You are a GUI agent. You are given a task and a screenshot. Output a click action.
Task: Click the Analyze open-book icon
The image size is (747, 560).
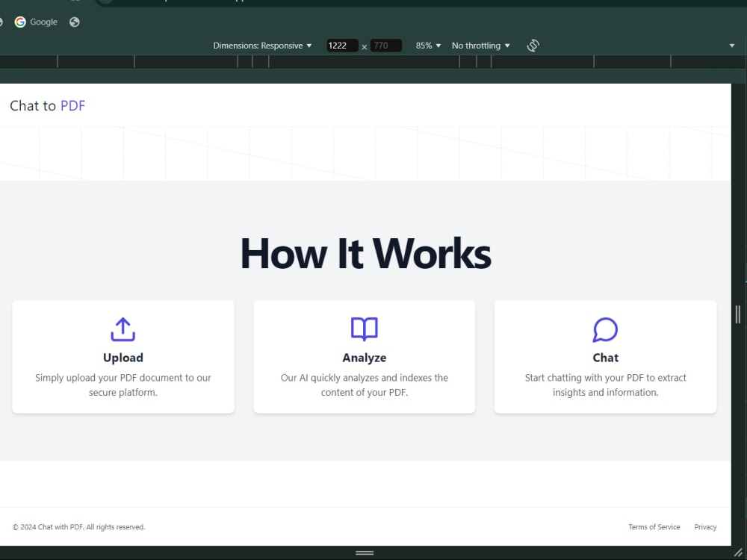[364, 329]
